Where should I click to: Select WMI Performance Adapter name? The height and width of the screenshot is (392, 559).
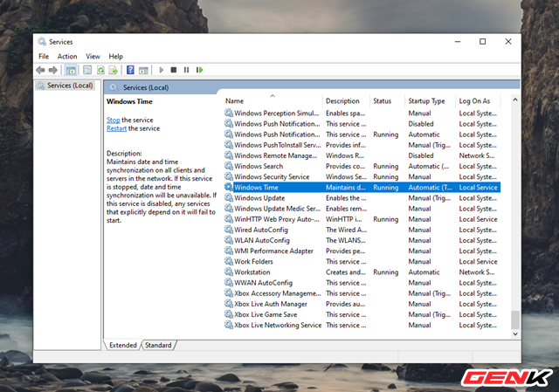(273, 251)
